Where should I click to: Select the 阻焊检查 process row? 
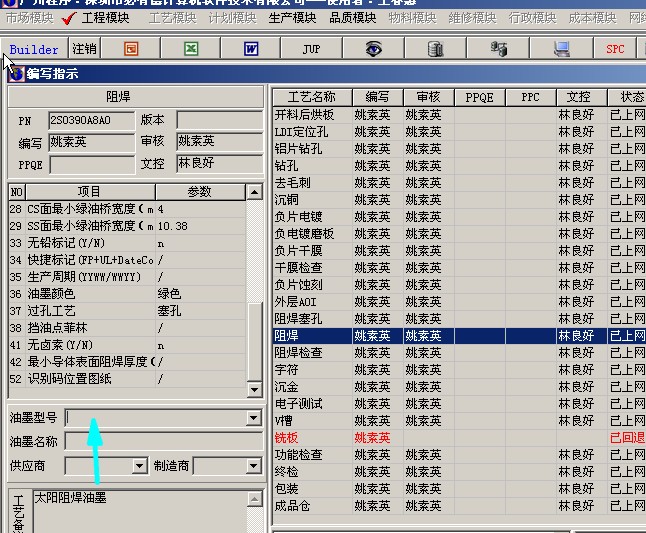click(x=459, y=353)
